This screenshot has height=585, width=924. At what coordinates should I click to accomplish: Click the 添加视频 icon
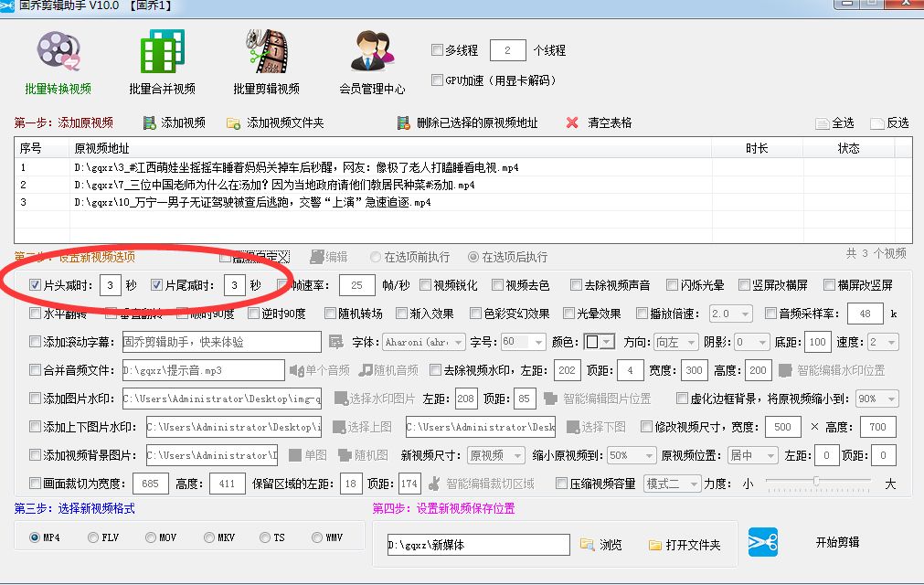pyautogui.click(x=150, y=123)
